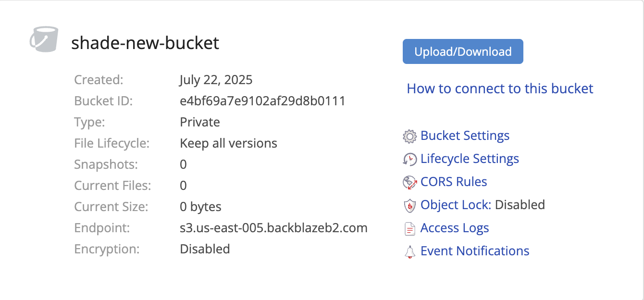The image size is (644, 300).
Task: Go to the Lifecycle Settings link
Action: (x=470, y=159)
